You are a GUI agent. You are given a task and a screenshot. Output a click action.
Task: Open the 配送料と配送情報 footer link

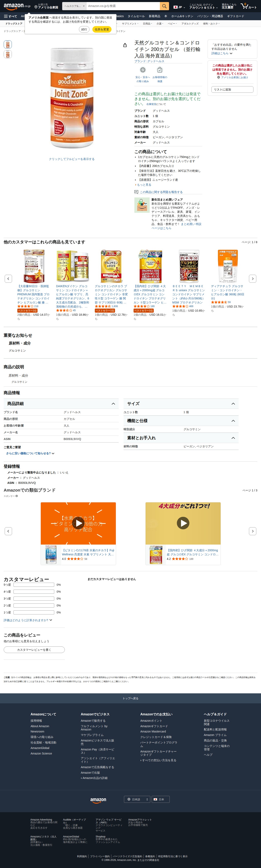pyautogui.click(x=215, y=729)
